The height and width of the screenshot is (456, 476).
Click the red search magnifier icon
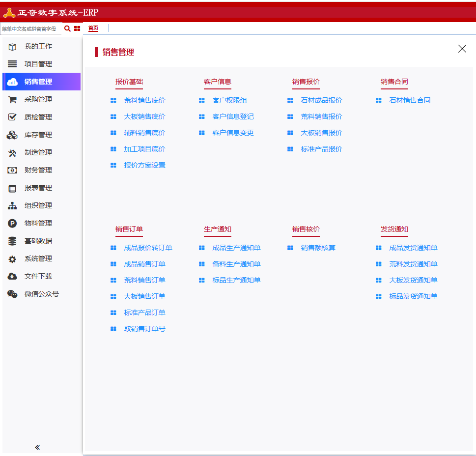[x=67, y=28]
